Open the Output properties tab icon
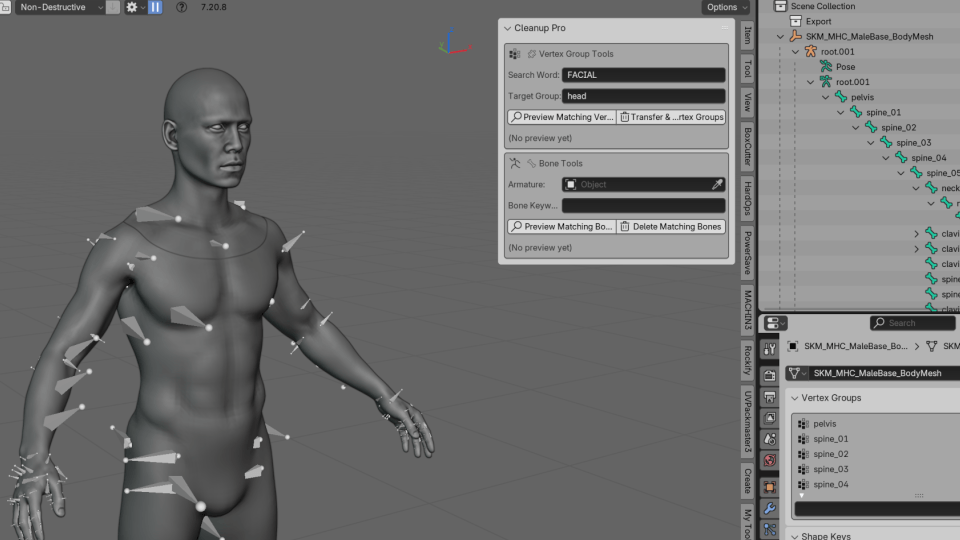Image resolution: width=960 pixels, height=540 pixels. pos(769,397)
